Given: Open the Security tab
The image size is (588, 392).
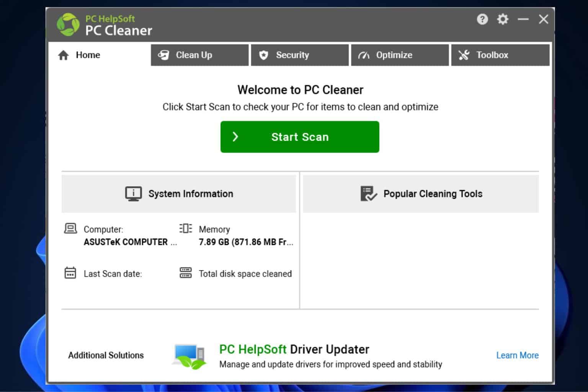Looking at the screenshot, I should point(300,55).
